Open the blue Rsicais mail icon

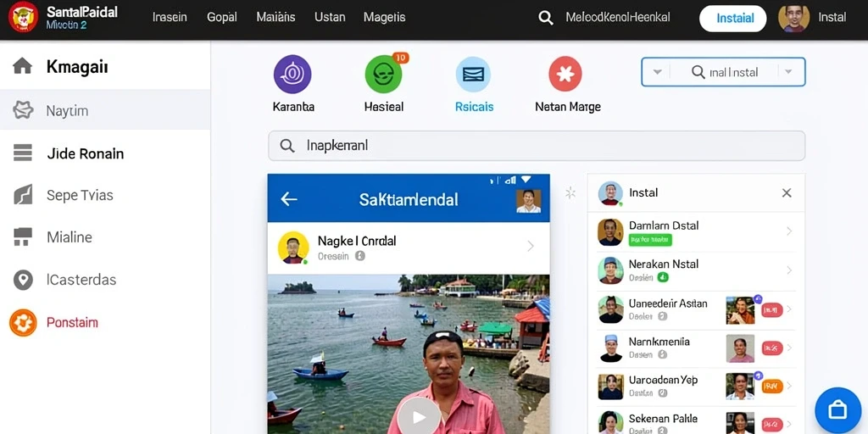[473, 75]
